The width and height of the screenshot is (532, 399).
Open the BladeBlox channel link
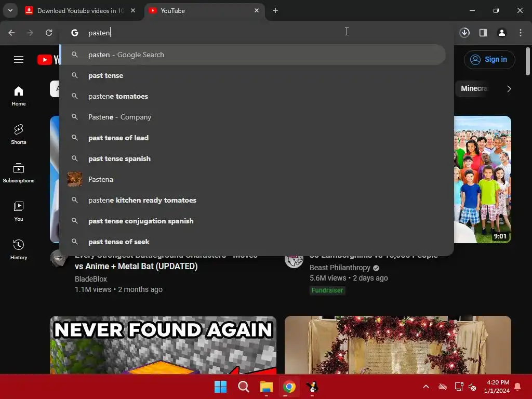(91, 279)
